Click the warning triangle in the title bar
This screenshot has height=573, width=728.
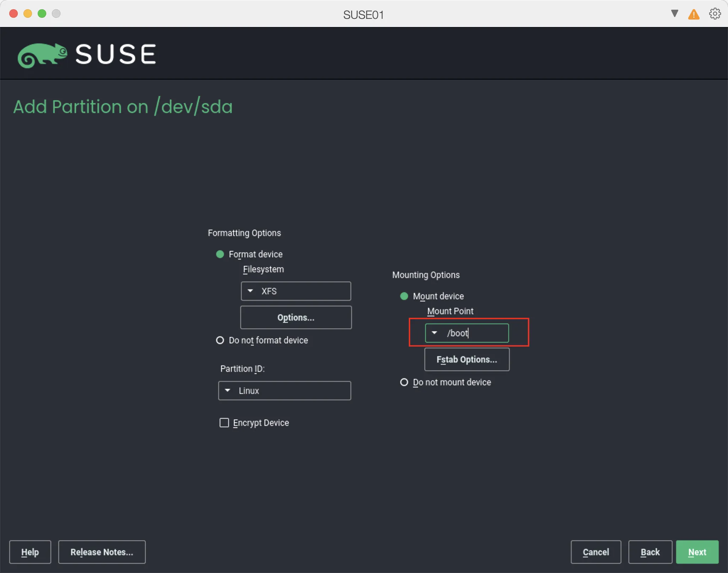point(694,14)
